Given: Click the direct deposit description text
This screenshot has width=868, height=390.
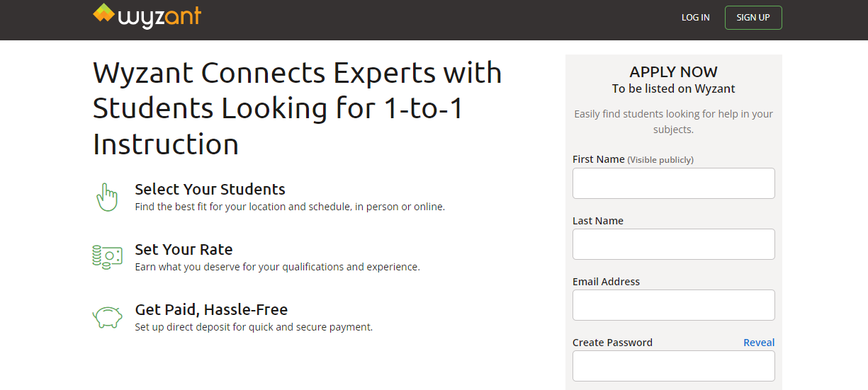Looking at the screenshot, I should click(x=254, y=327).
